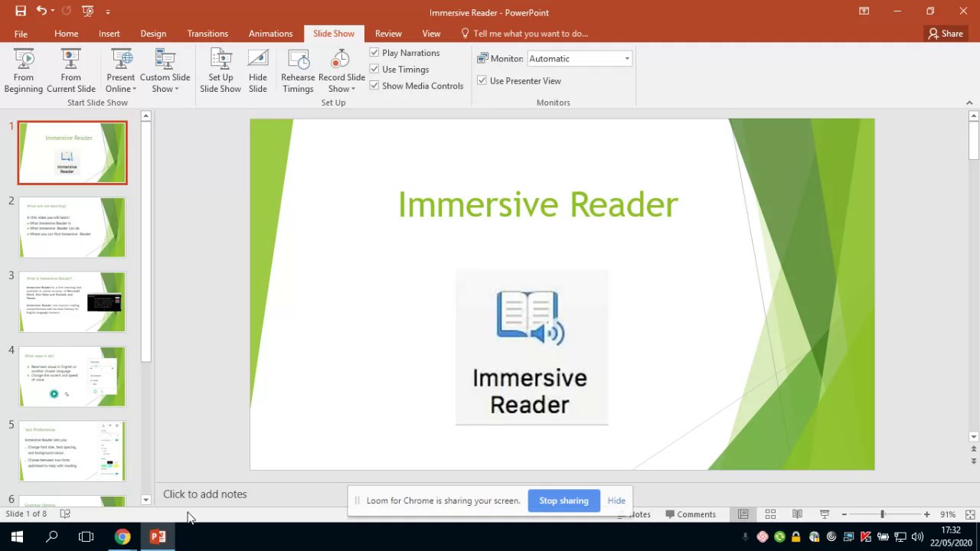Open the Windows Start menu
The width and height of the screenshot is (980, 551).
coord(17,536)
